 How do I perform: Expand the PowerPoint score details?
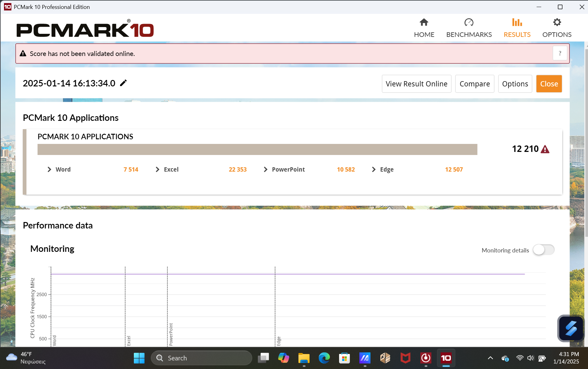click(266, 169)
